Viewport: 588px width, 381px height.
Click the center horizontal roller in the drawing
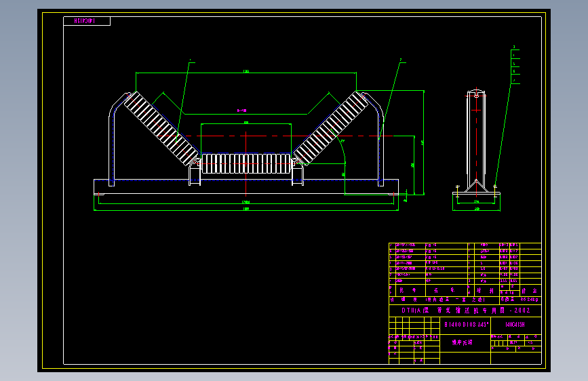246,163
